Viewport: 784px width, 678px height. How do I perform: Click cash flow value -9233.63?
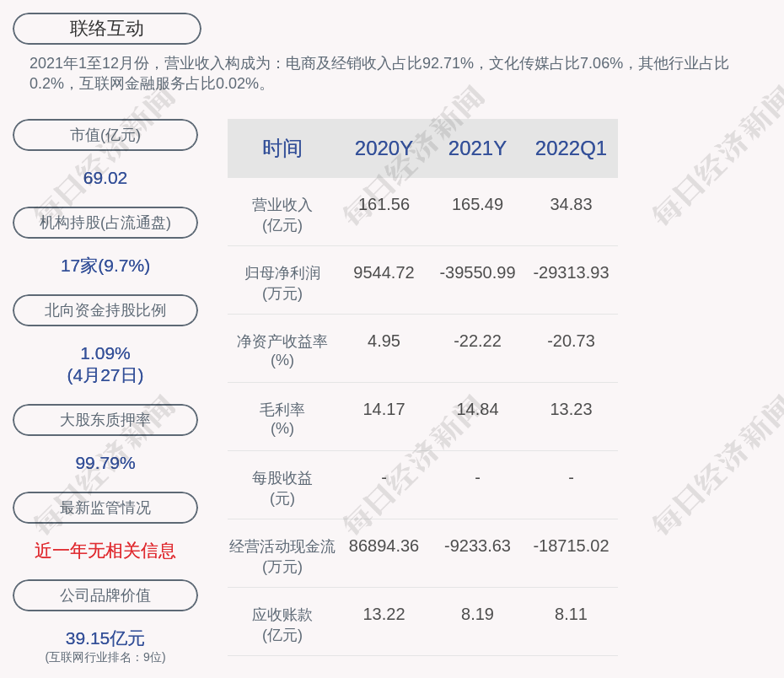tap(477, 546)
